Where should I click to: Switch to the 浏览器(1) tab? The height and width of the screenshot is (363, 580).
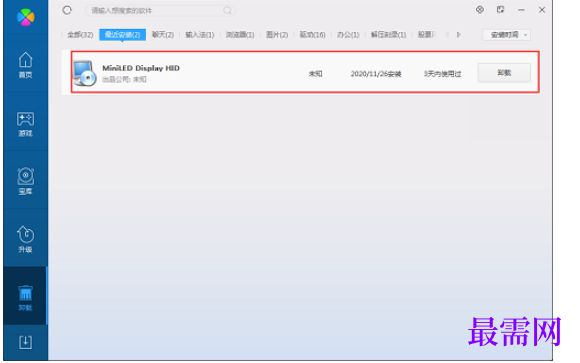240,35
